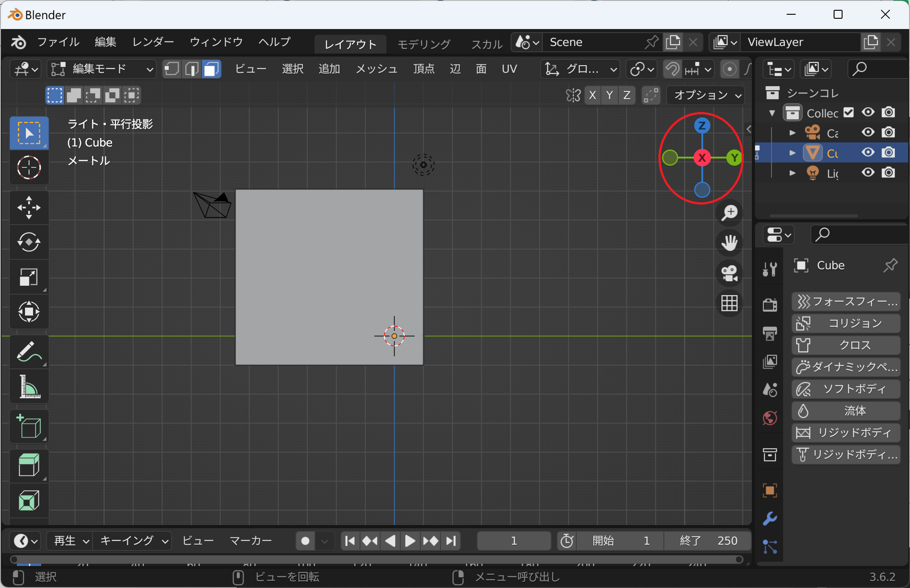Screen dimensions: 910x588
Task: Open the レンダー menu
Action: click(x=152, y=42)
